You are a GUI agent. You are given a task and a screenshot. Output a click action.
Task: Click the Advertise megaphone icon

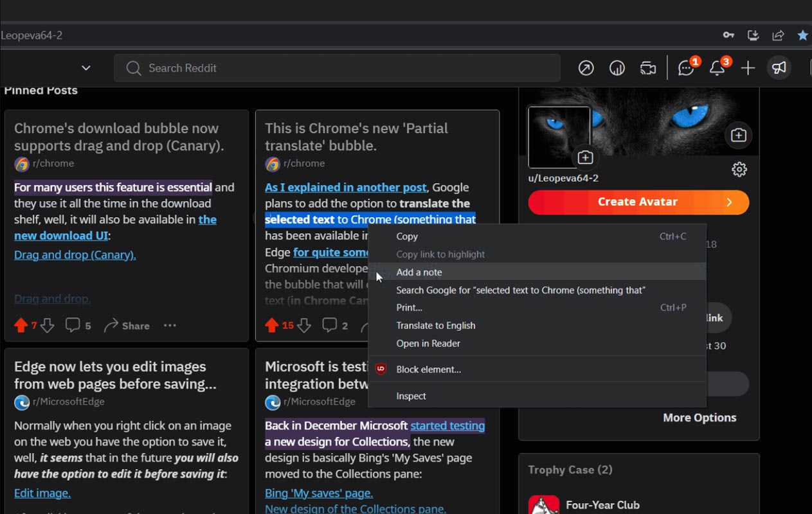779,68
